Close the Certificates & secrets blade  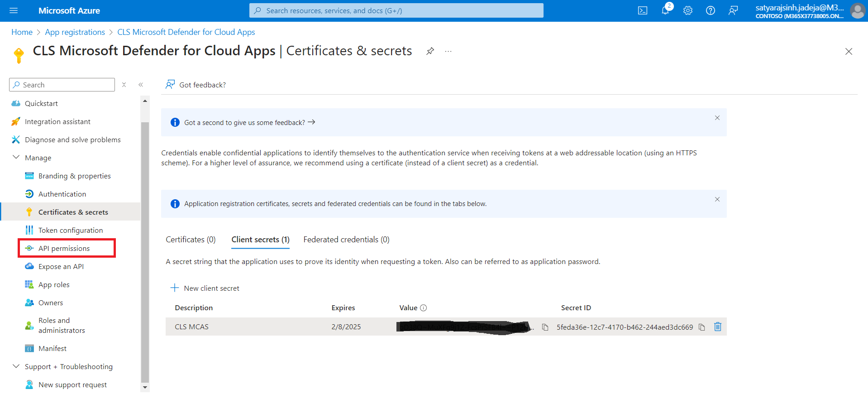(849, 51)
